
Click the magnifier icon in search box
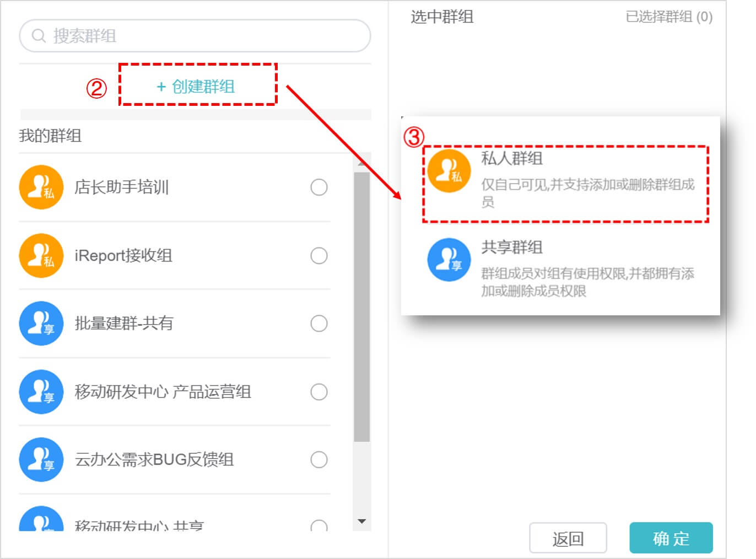point(39,36)
